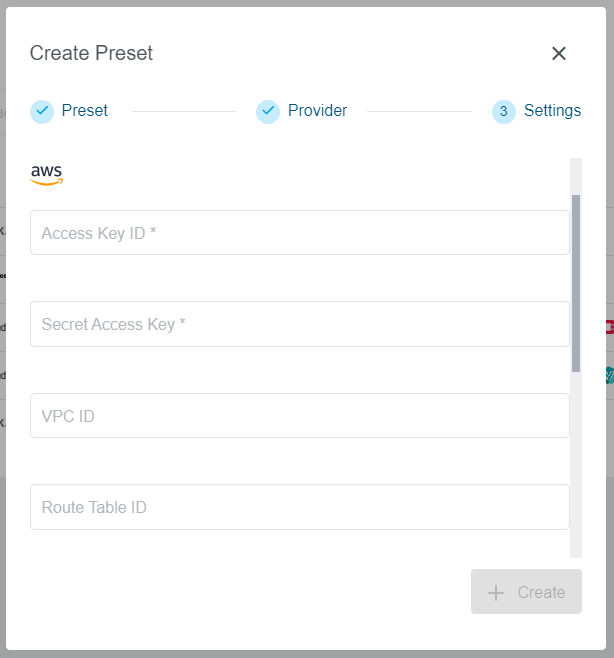Click the dimmed backdrop below the dialog
The image size is (614, 658).
pos(300,654)
